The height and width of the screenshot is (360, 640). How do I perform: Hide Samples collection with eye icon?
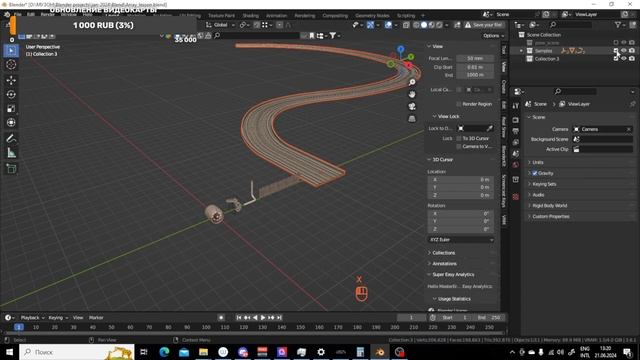click(x=624, y=51)
